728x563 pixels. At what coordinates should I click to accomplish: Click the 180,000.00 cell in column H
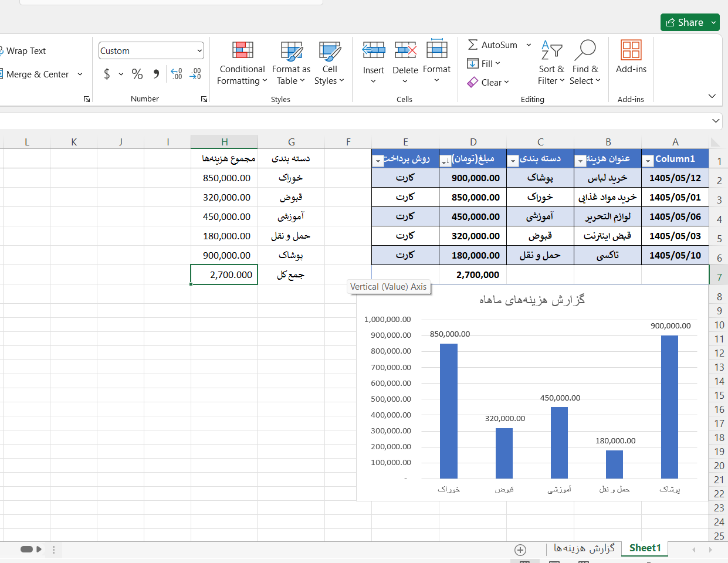[224, 236]
